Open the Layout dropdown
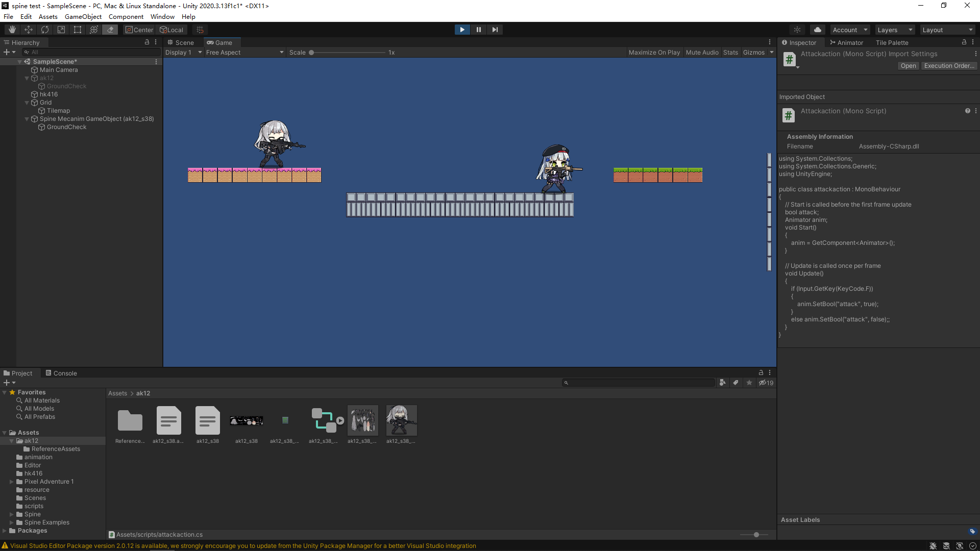980x551 pixels. point(947,29)
